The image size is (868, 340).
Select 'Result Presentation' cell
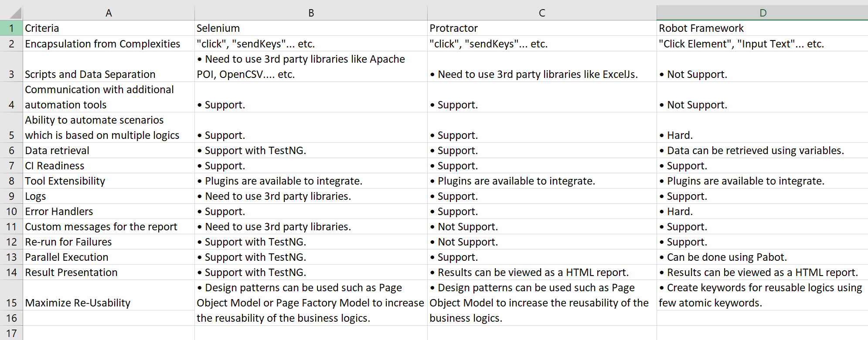coord(109,272)
